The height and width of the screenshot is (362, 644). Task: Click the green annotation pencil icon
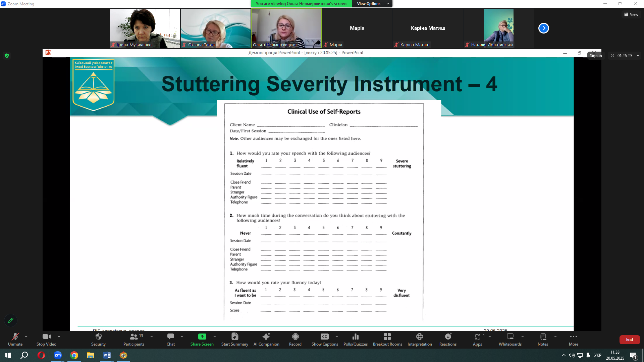coord(11,320)
